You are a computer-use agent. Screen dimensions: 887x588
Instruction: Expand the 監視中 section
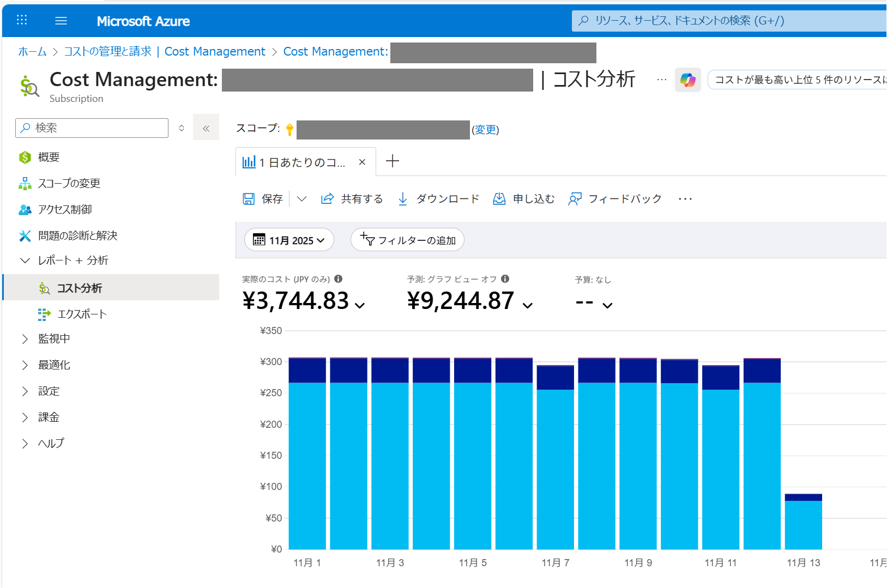(x=25, y=339)
